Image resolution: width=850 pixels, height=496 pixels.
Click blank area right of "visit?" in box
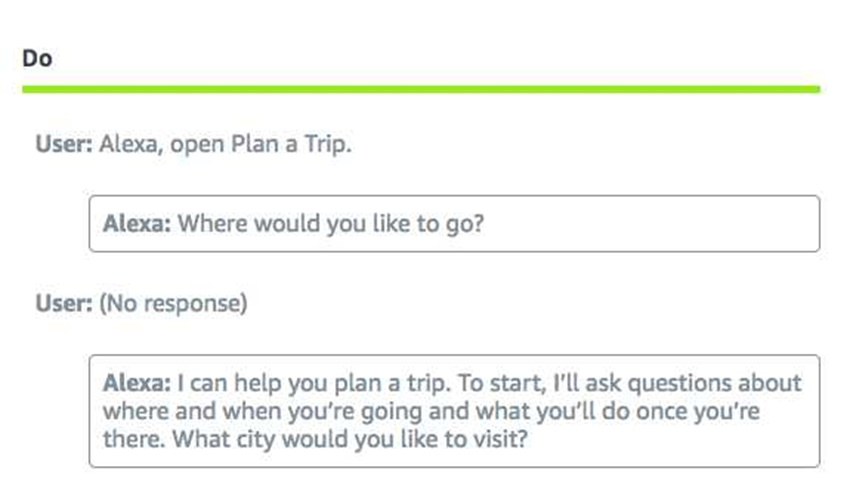click(x=672, y=439)
